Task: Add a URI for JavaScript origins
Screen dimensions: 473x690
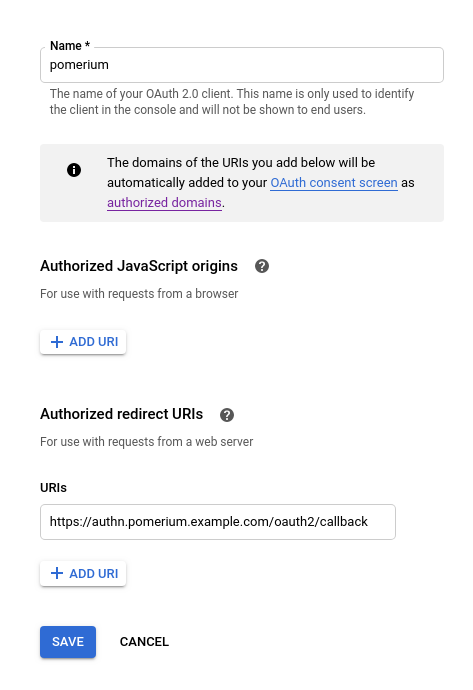Action: point(83,342)
